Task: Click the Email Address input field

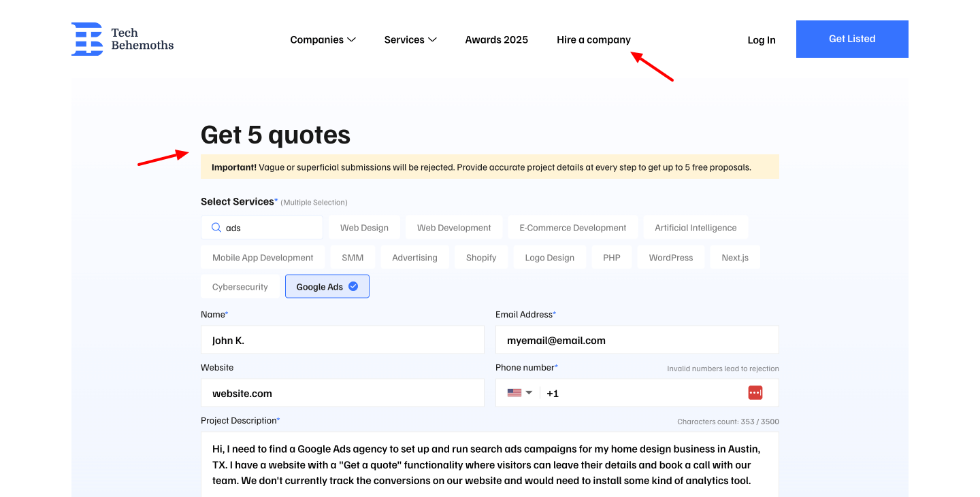Action: pyautogui.click(x=637, y=340)
